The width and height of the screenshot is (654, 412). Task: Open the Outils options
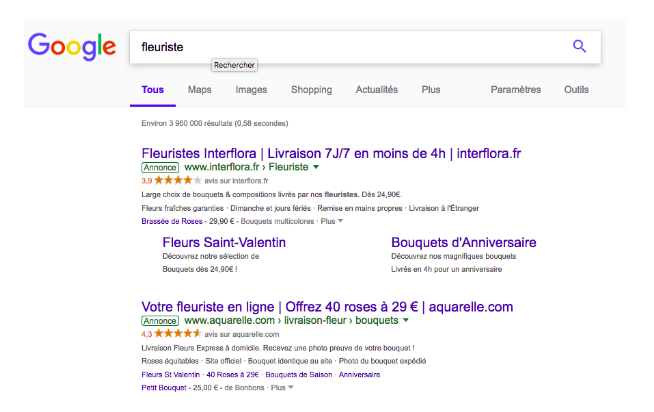pos(576,90)
